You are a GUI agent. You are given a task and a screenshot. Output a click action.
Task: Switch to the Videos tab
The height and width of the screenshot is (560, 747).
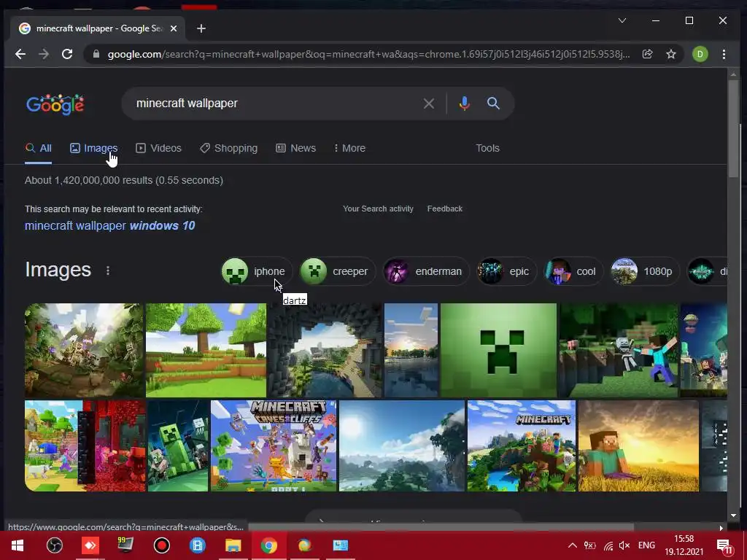(x=158, y=148)
